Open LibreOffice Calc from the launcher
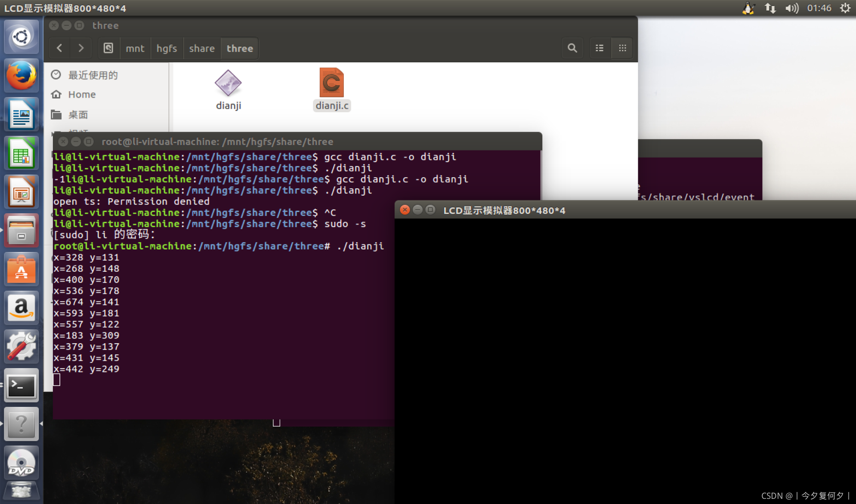Image resolution: width=856 pixels, height=504 pixels. click(x=21, y=153)
